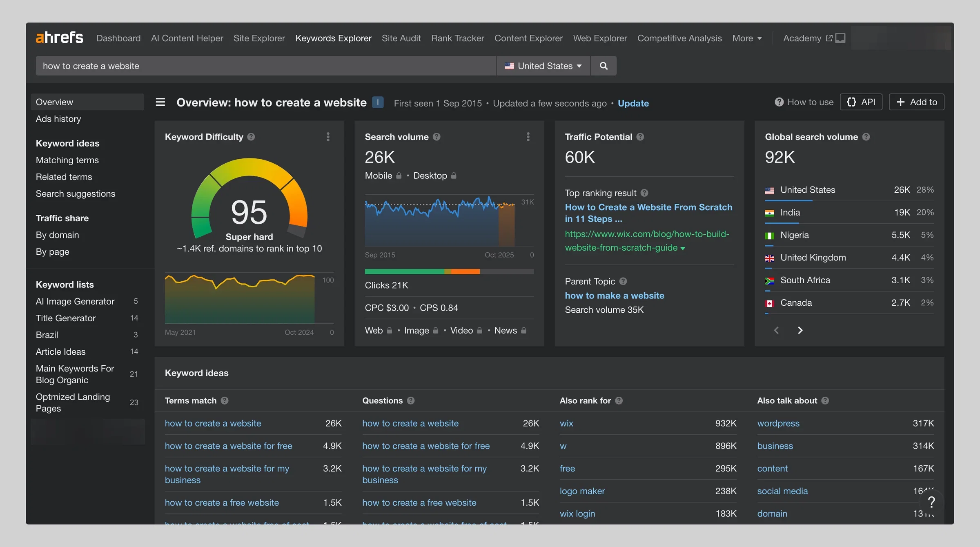This screenshot has width=980, height=547.
Task: Click the Update link
Action: tap(633, 103)
